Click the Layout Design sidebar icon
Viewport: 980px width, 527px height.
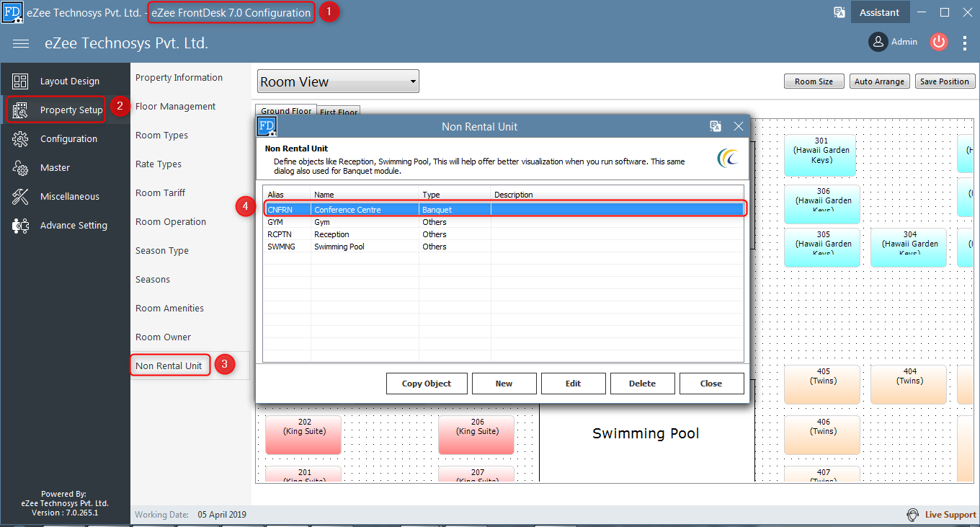coord(20,81)
